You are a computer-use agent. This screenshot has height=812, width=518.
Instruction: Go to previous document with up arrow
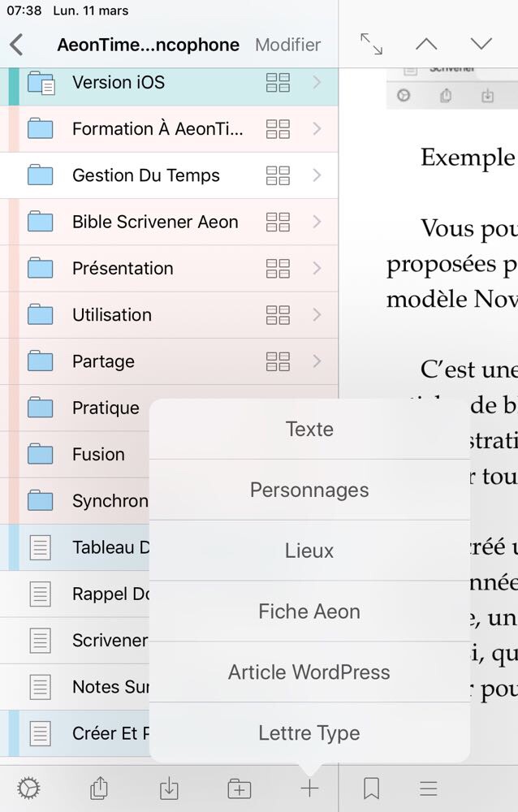pyautogui.click(x=426, y=45)
